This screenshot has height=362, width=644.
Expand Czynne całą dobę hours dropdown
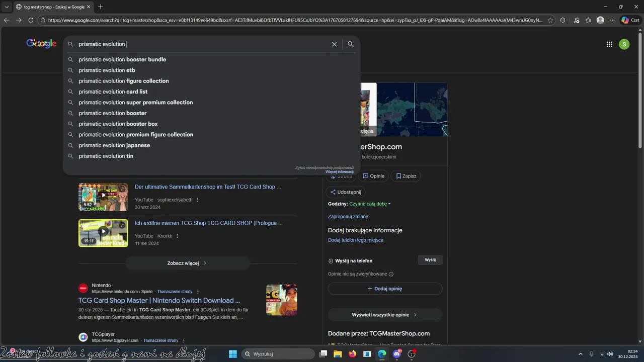(x=370, y=204)
